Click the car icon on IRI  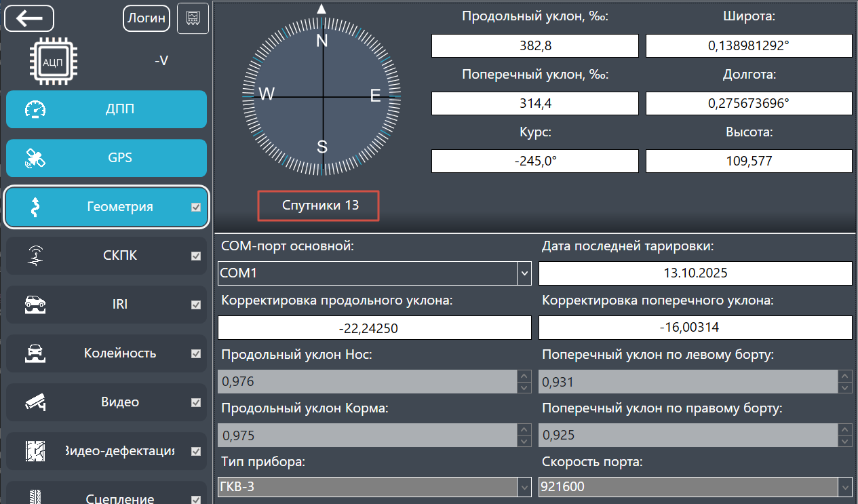(35, 305)
